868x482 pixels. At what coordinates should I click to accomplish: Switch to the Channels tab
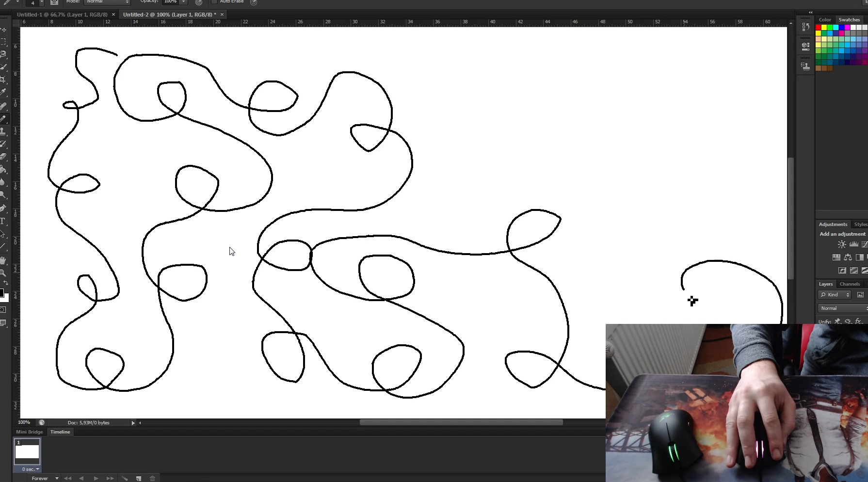pos(850,284)
